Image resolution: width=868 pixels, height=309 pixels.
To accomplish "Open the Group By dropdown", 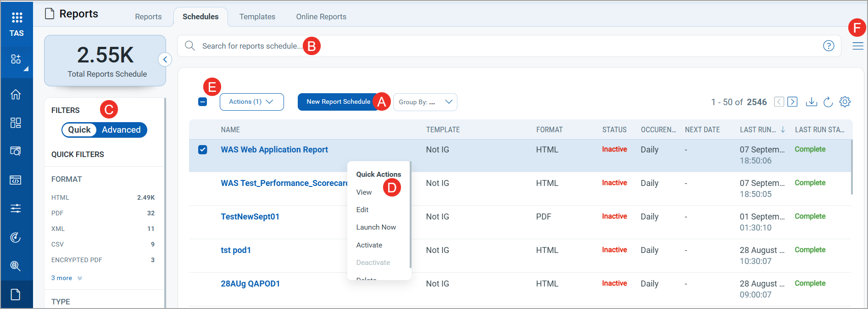I will click(425, 102).
